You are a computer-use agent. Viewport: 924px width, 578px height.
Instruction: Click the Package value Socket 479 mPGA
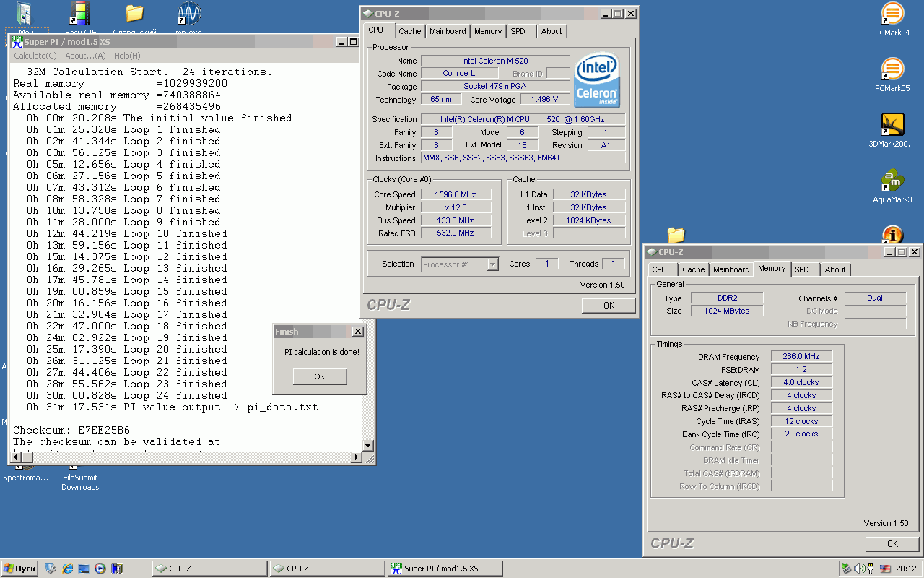click(495, 87)
